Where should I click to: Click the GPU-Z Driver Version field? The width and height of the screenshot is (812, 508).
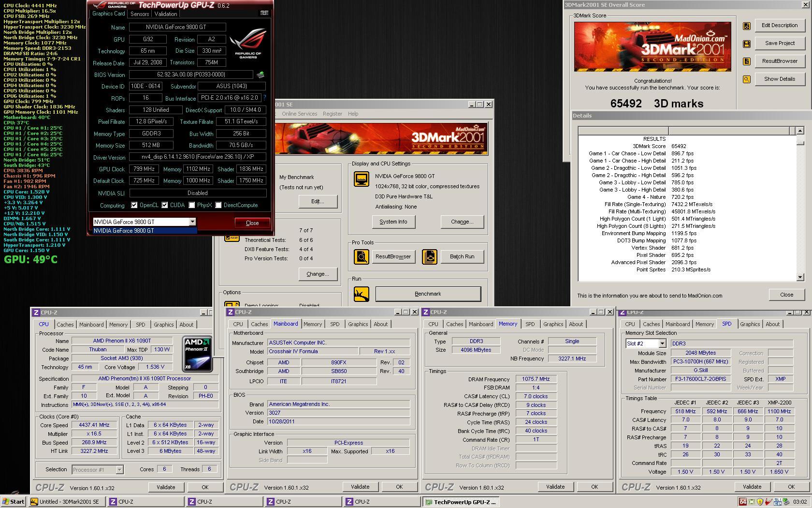[198, 157]
